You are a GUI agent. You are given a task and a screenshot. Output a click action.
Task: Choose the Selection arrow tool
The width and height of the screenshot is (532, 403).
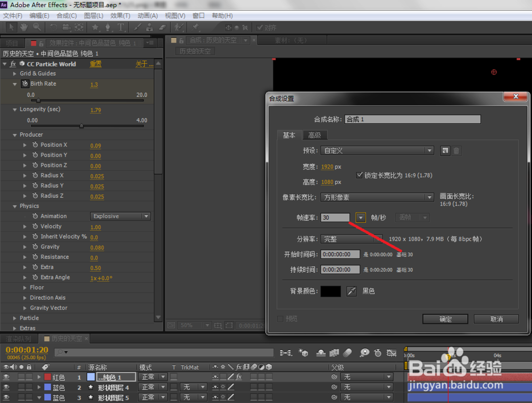[11, 27]
